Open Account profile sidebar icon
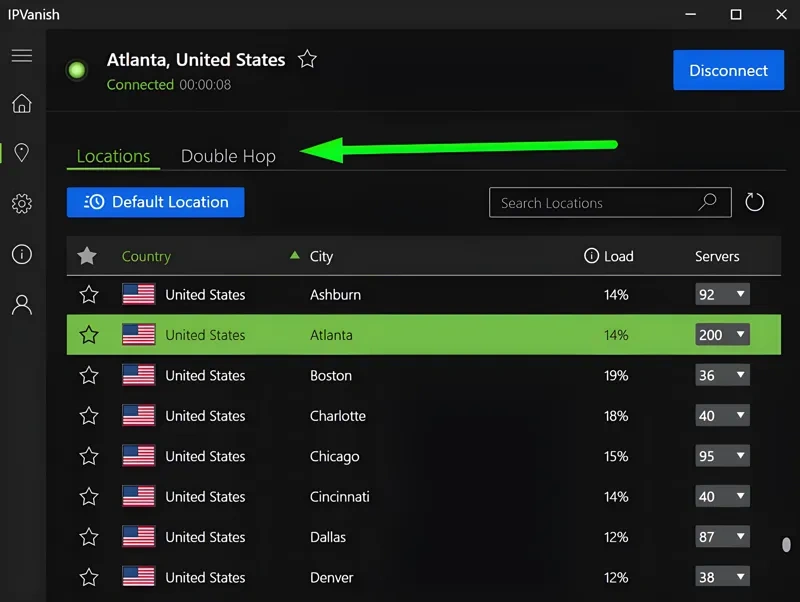 coord(22,305)
